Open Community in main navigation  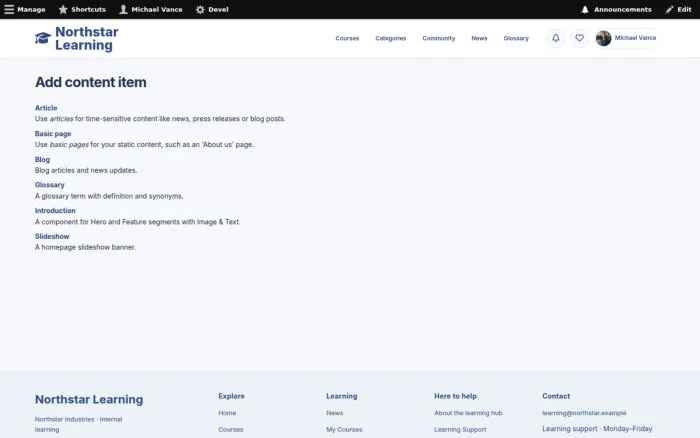point(439,38)
